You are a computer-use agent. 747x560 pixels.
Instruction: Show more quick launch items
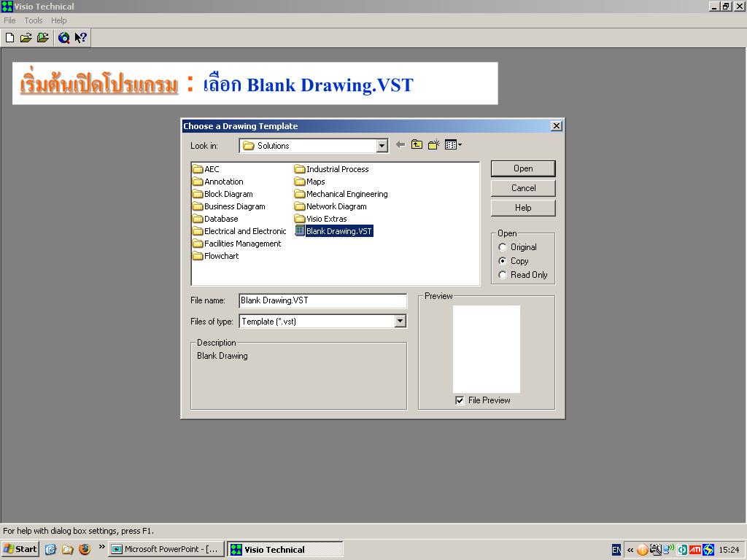(101, 547)
